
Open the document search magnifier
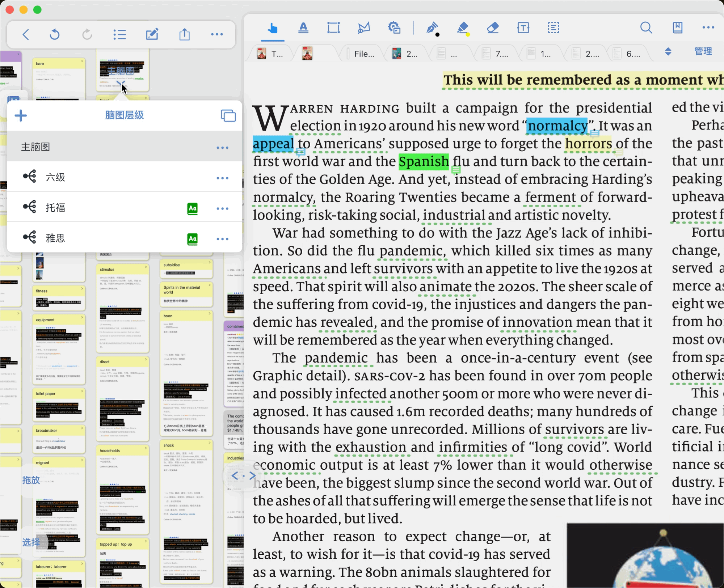coord(646,28)
